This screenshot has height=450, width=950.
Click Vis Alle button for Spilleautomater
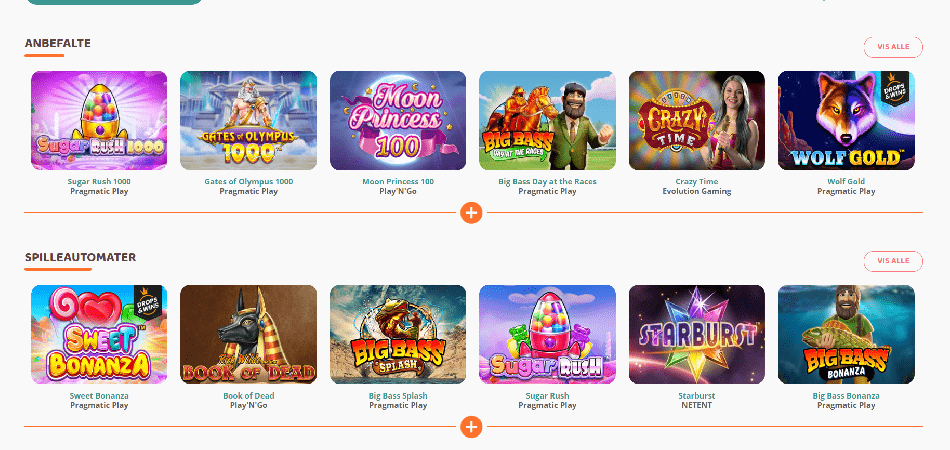click(893, 261)
